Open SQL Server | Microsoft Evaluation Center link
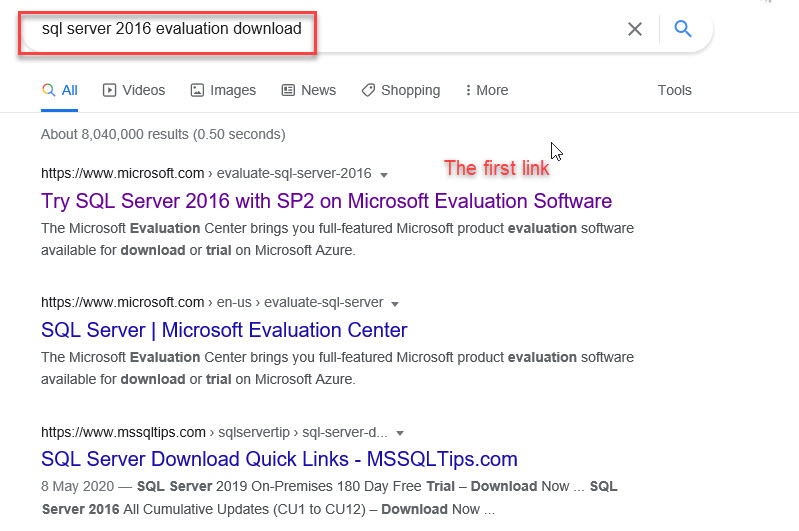This screenshot has height=531, width=799. click(224, 330)
